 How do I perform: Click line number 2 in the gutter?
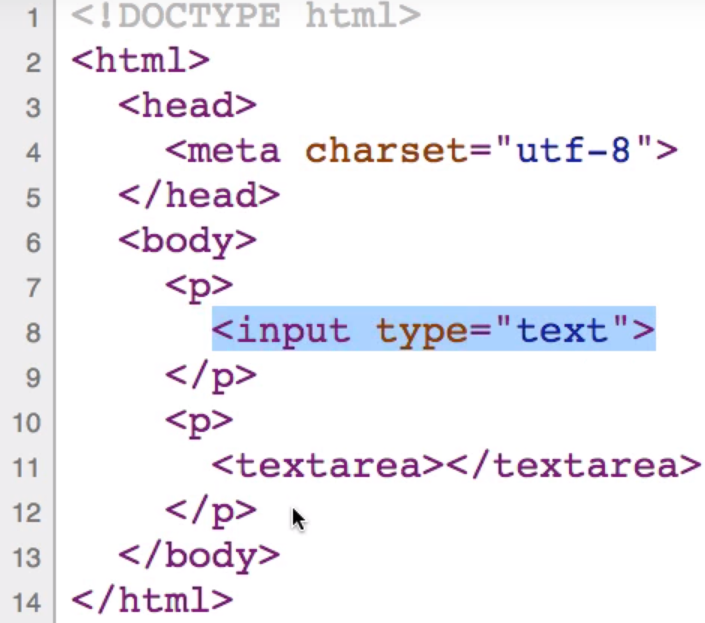point(33,63)
